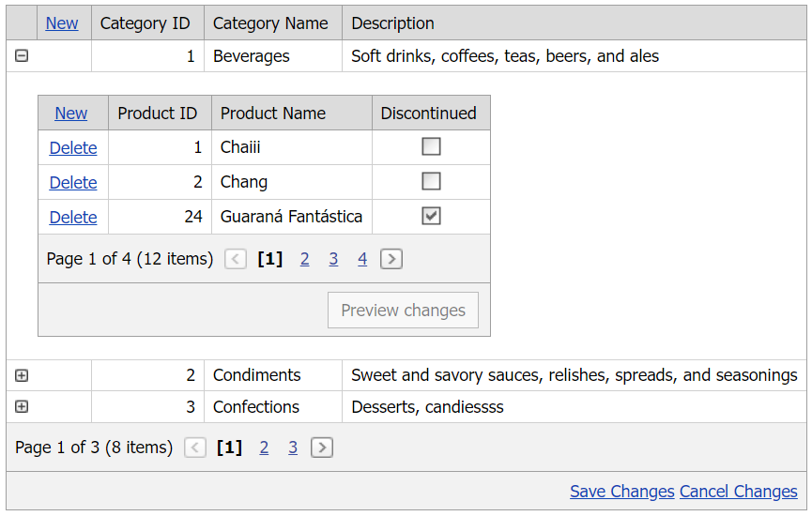Click the Save Changes link
Screen dimensions: 812x516
click(x=621, y=492)
